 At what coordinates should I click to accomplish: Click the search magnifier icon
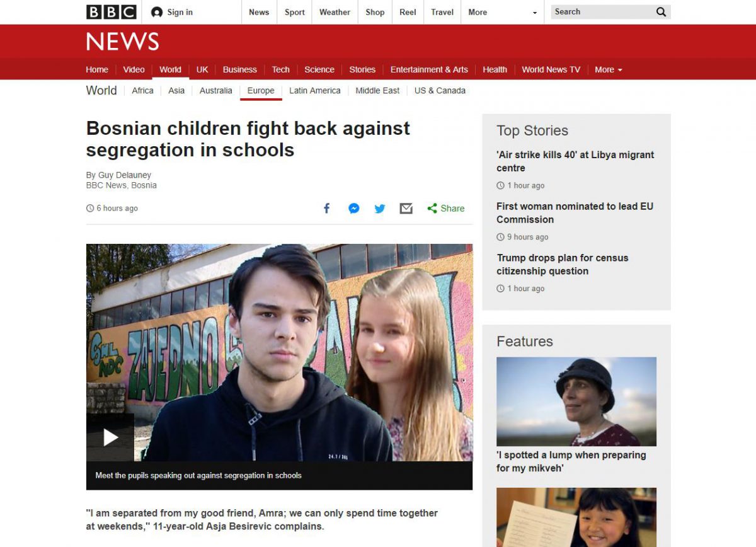661,12
